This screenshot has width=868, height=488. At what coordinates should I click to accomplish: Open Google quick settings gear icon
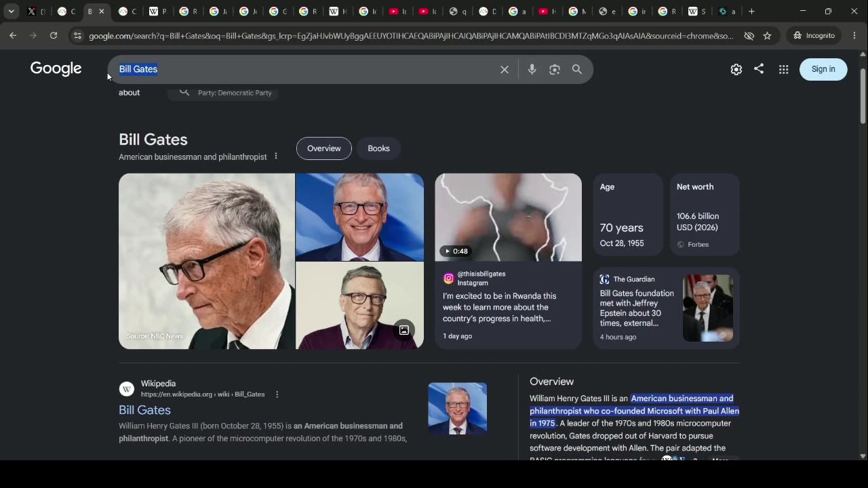(736, 69)
